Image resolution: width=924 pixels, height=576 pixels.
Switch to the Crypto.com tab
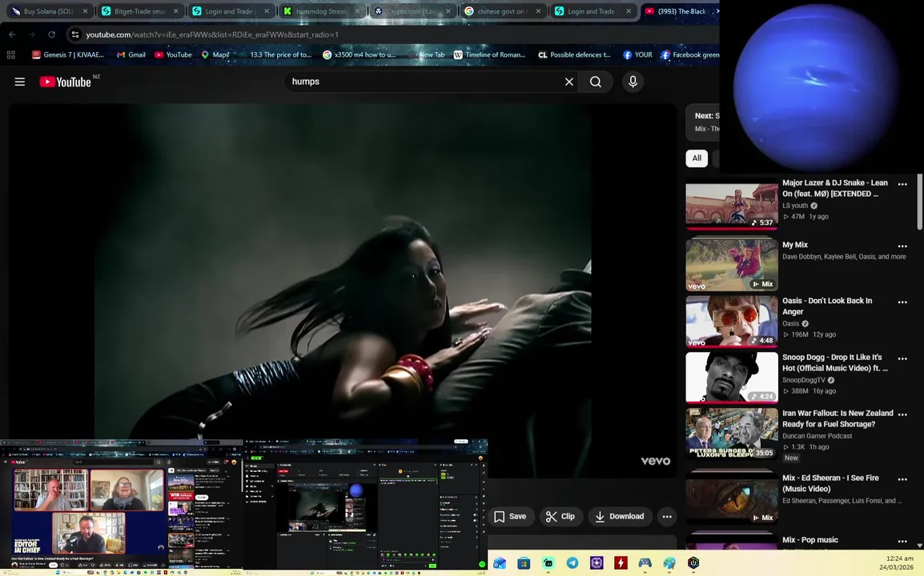pos(412,11)
